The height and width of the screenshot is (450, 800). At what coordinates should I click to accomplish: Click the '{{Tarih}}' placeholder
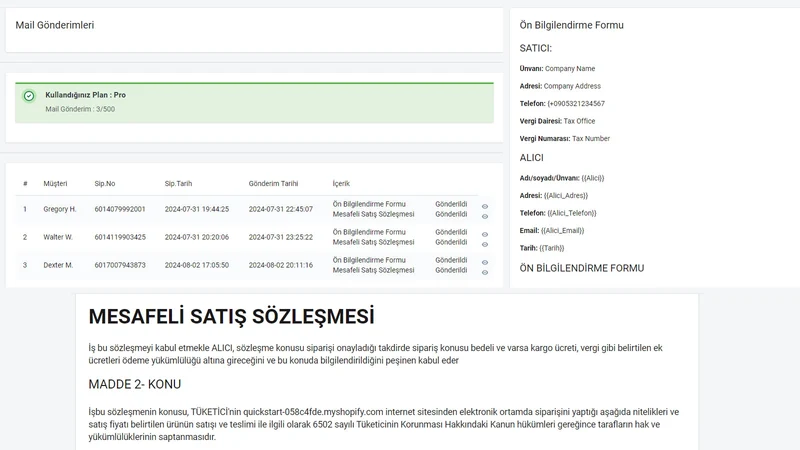[552, 248]
